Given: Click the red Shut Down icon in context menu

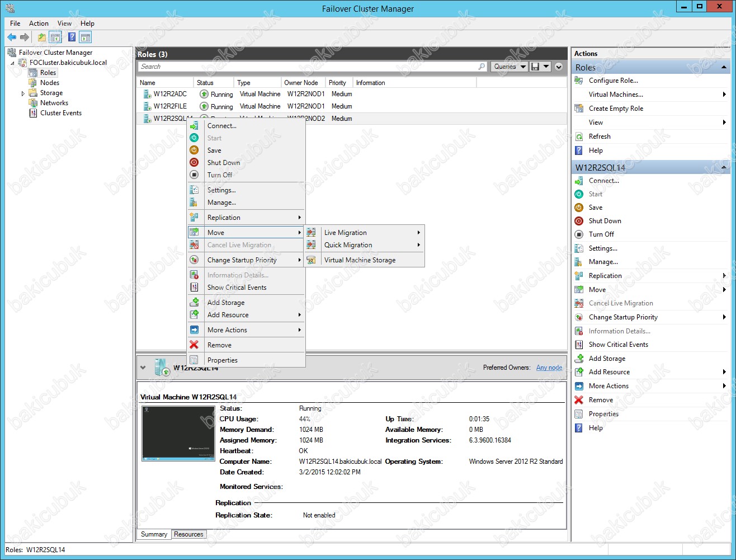Looking at the screenshot, I should (194, 163).
